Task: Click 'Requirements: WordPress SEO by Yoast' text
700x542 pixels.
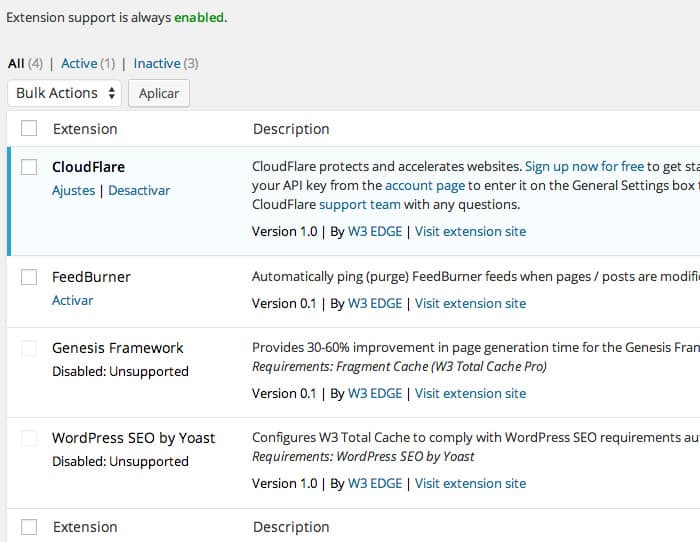Action: tap(363, 457)
